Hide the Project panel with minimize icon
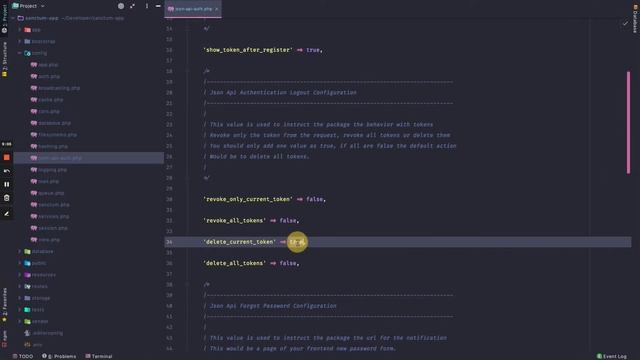Viewport: 640px width, 360px height. click(x=158, y=6)
